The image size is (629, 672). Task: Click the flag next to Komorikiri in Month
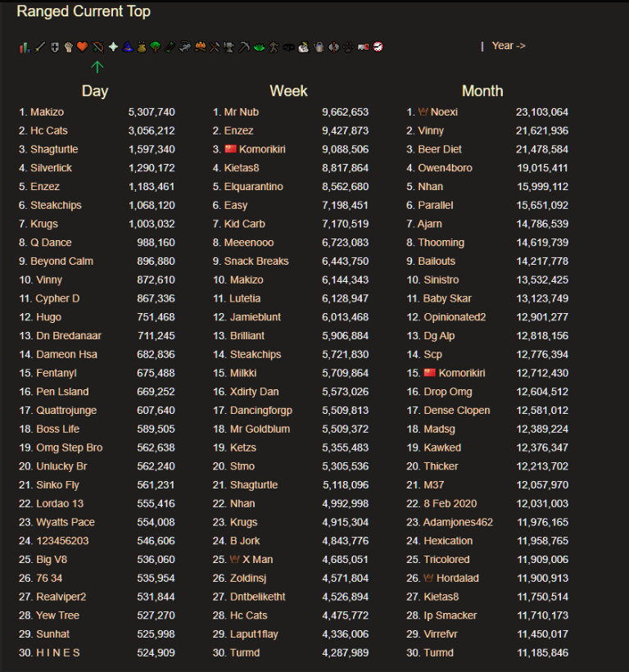[x=430, y=372]
